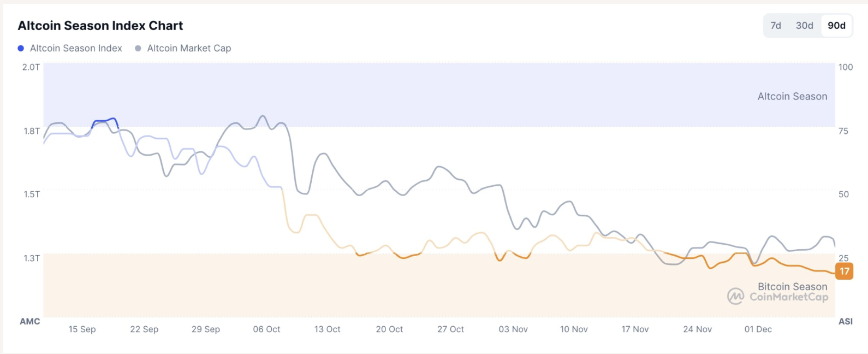Image resolution: width=868 pixels, height=354 pixels.
Task: Toggle the Altcoin Market Cap legend
Action: click(x=189, y=48)
